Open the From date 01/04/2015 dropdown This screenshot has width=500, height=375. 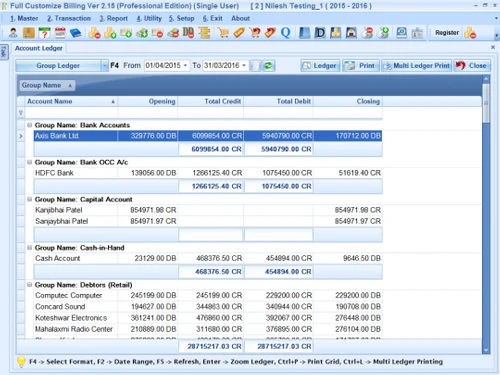click(x=185, y=65)
